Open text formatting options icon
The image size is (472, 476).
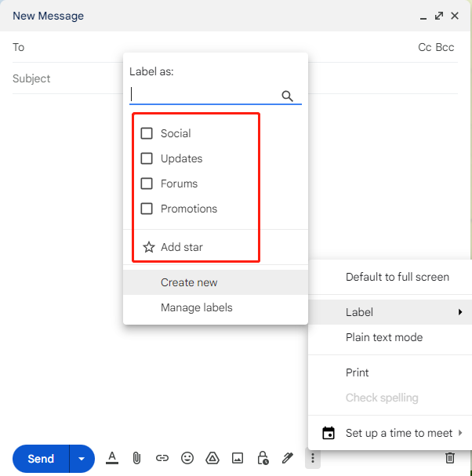(112, 458)
